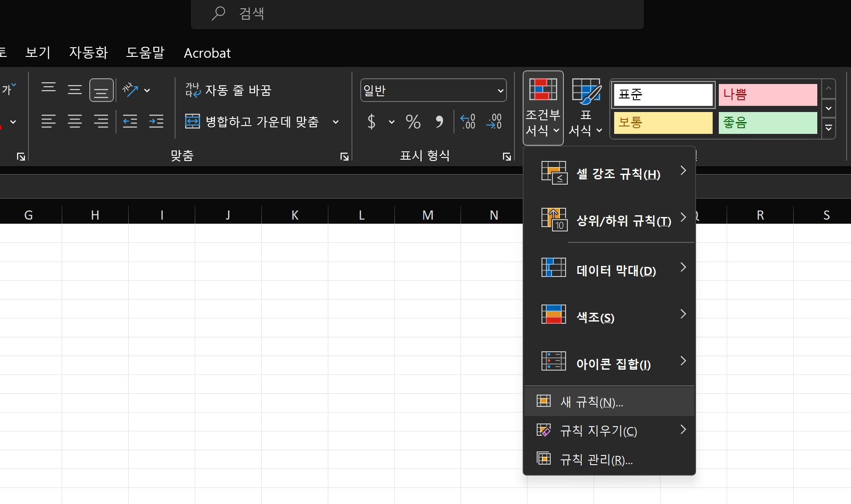The width and height of the screenshot is (851, 504).
Task: Open the 표 서식 dropdown
Action: pos(586,108)
